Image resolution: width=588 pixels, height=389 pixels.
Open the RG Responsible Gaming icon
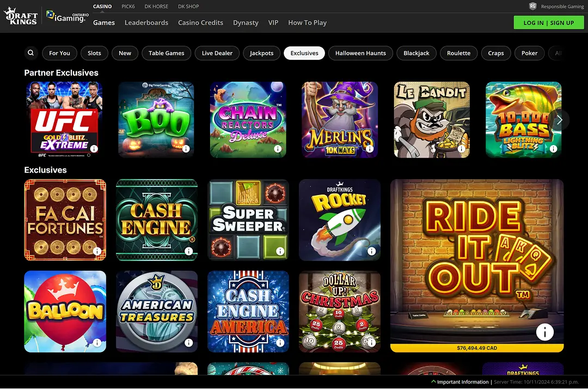pos(532,6)
